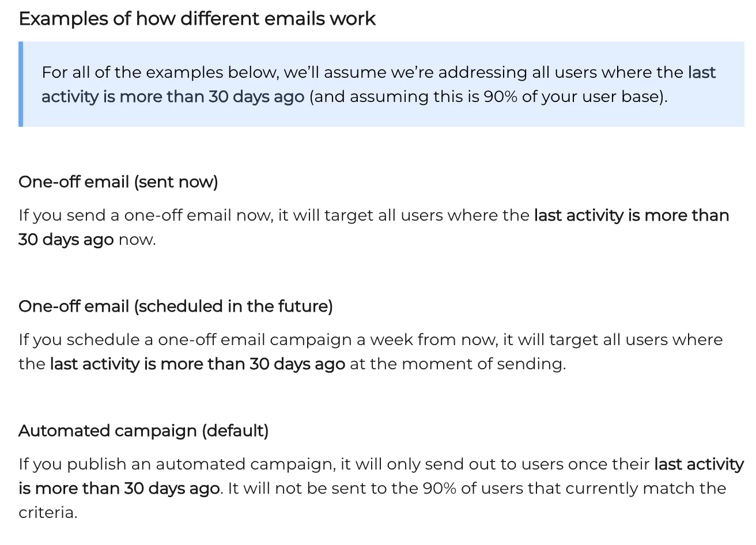Click the word 'criteria.' at paragraph end

48,512
